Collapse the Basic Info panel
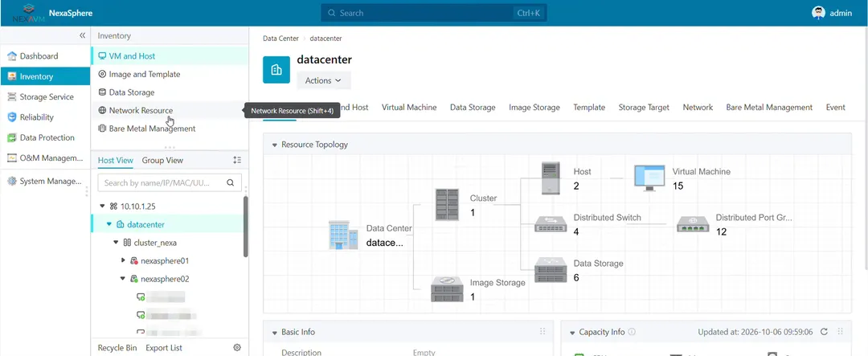The height and width of the screenshot is (356, 868). tap(275, 332)
